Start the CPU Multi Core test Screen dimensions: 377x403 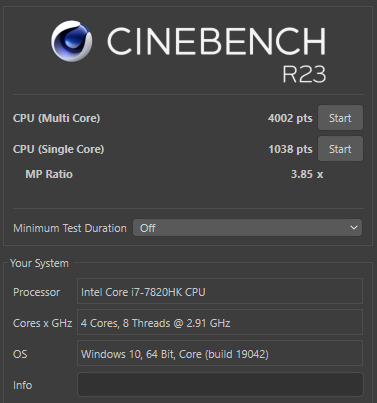click(340, 118)
